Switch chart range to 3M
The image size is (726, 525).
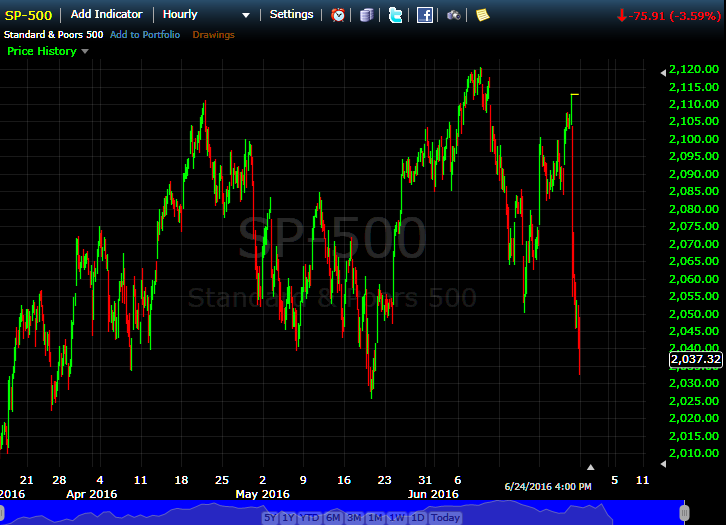click(x=354, y=518)
